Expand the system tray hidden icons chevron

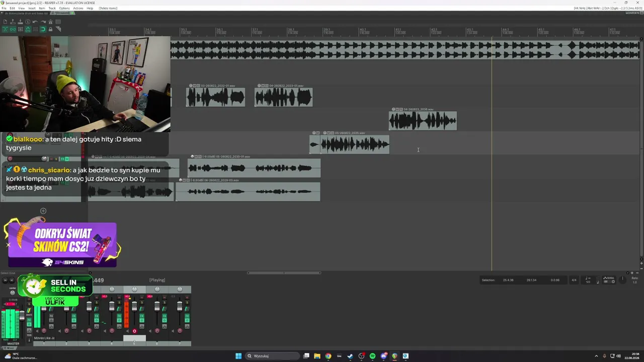[596, 356]
